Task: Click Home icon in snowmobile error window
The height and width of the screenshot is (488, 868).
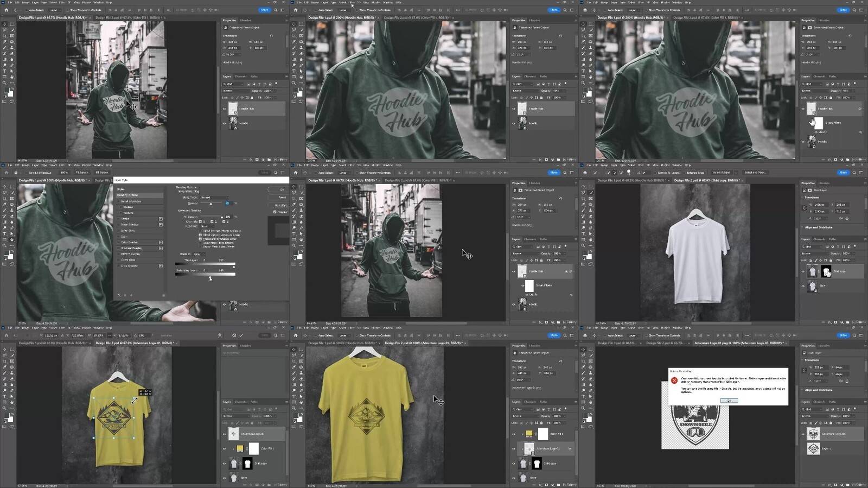Action: tap(585, 335)
